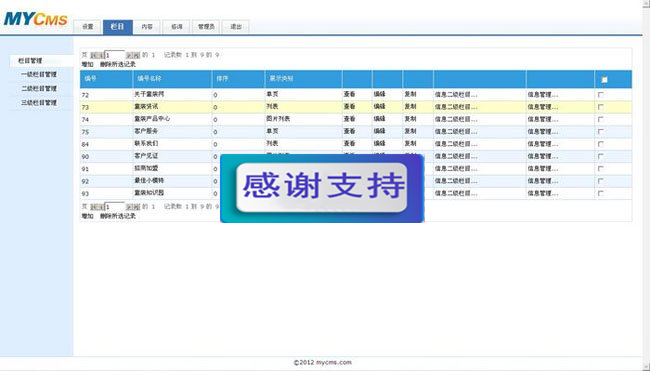Click 增加 below the table
The height and width of the screenshot is (371, 650).
point(87,216)
